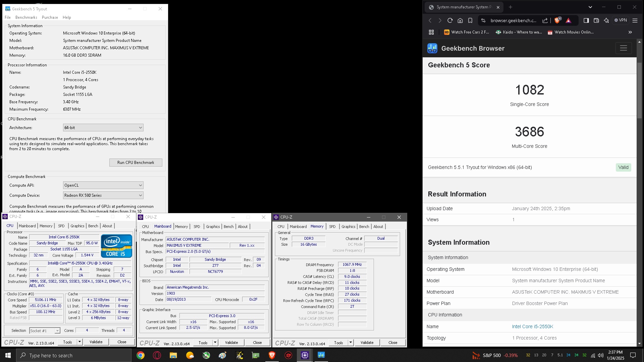Go to the browser home page
The height and width of the screenshot is (362, 644).
[460, 20]
